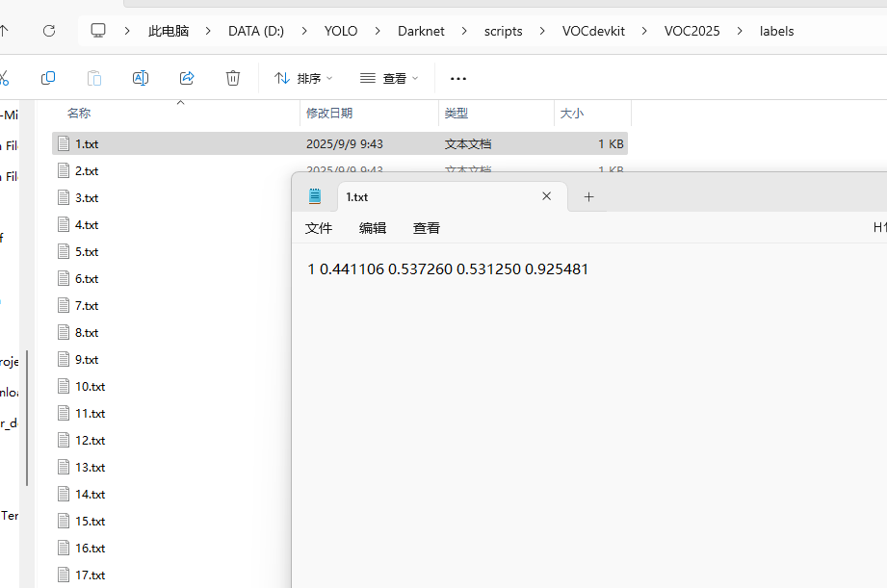Screen dimensions: 887x588
Task: Open Notepad 查看 menu
Action: coord(427,228)
